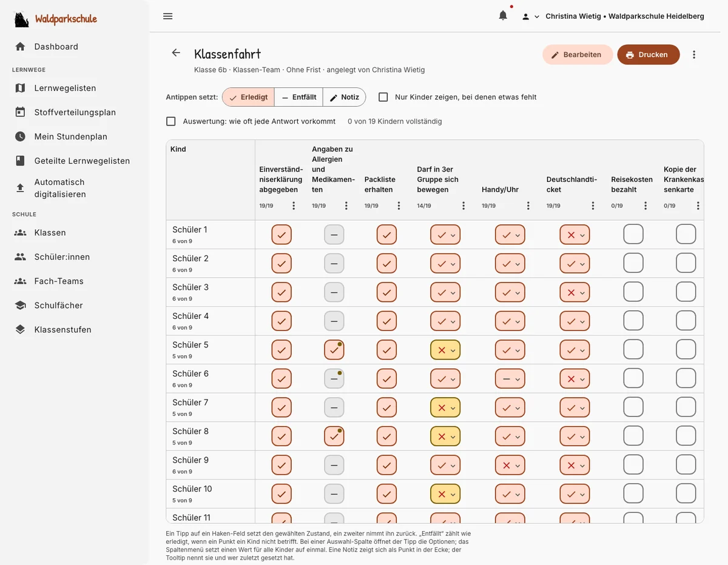Click '0 von 19 Kindern vollständig' status text
This screenshot has width=728, height=565.
pyautogui.click(x=395, y=121)
